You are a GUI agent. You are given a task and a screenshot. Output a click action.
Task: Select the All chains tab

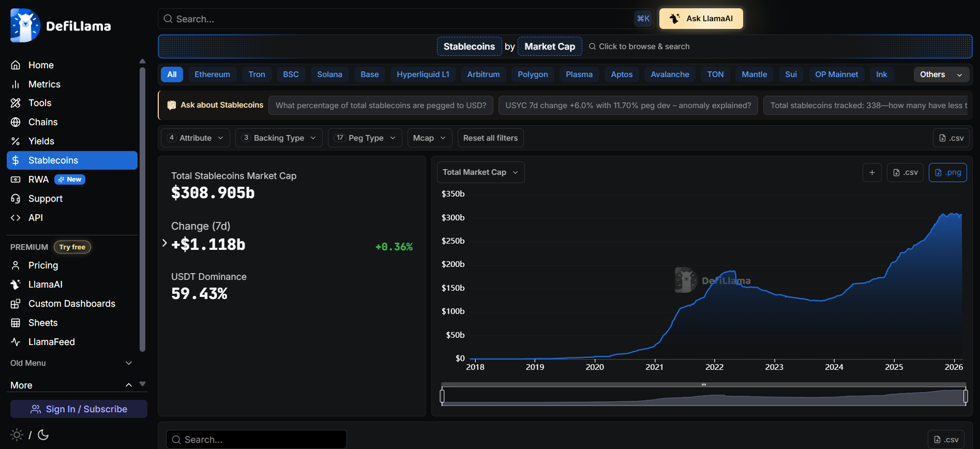[172, 74]
